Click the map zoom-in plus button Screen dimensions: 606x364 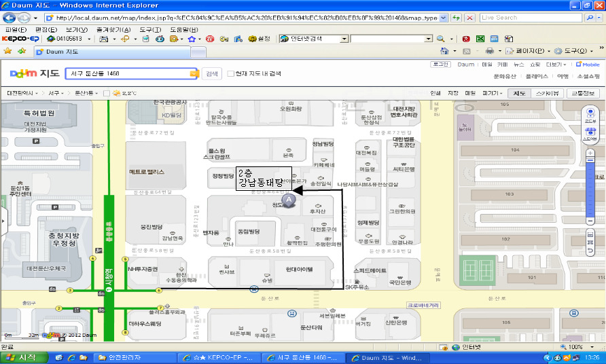pos(590,153)
